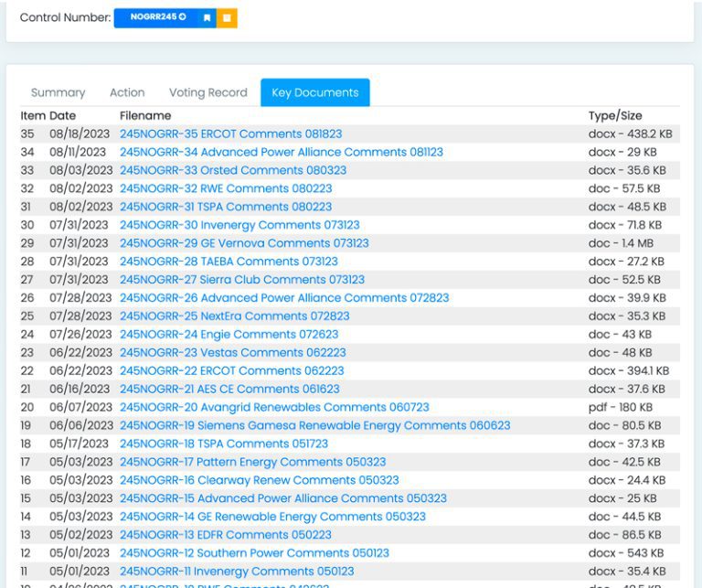Image resolution: width=702 pixels, height=588 pixels.
Task: Open 245NOGRR-26 Advanced Power Alliance Comments 072823
Action: 284,298
